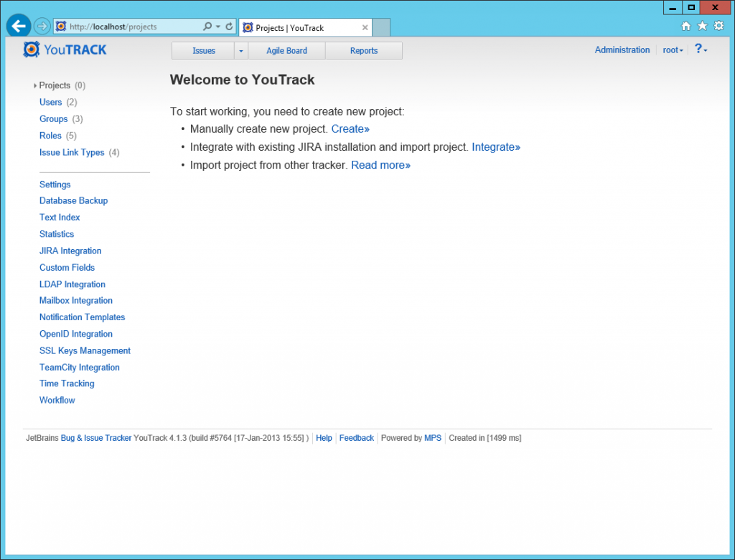
Task: Minimize the browser window
Action: pyautogui.click(x=673, y=7)
